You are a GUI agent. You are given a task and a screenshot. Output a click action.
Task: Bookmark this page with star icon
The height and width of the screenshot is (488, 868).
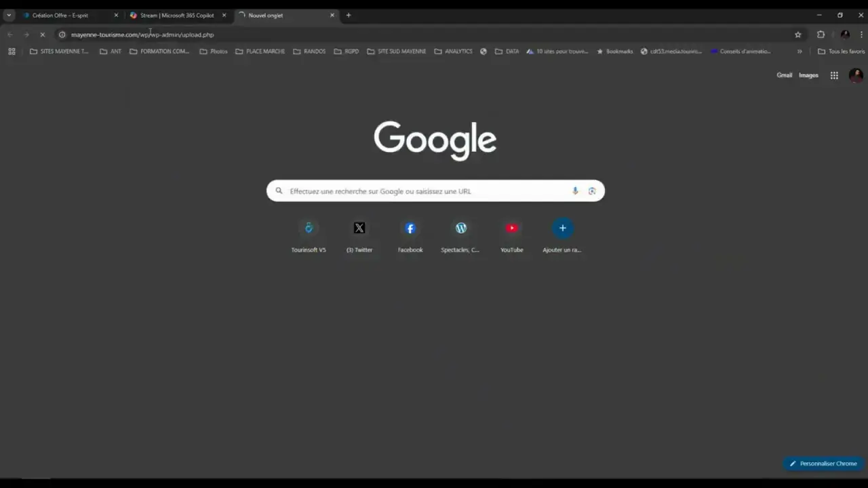click(797, 35)
